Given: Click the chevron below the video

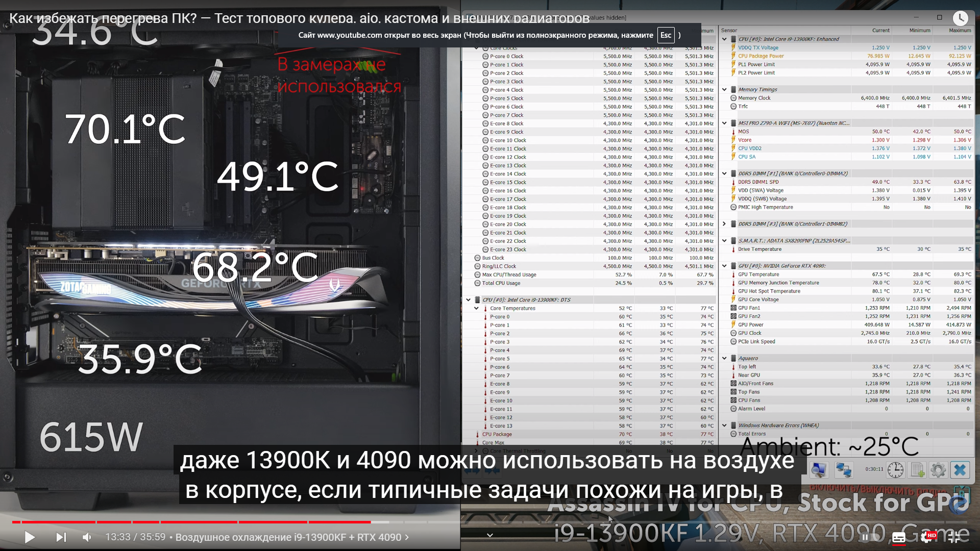Looking at the screenshot, I should tap(489, 535).
